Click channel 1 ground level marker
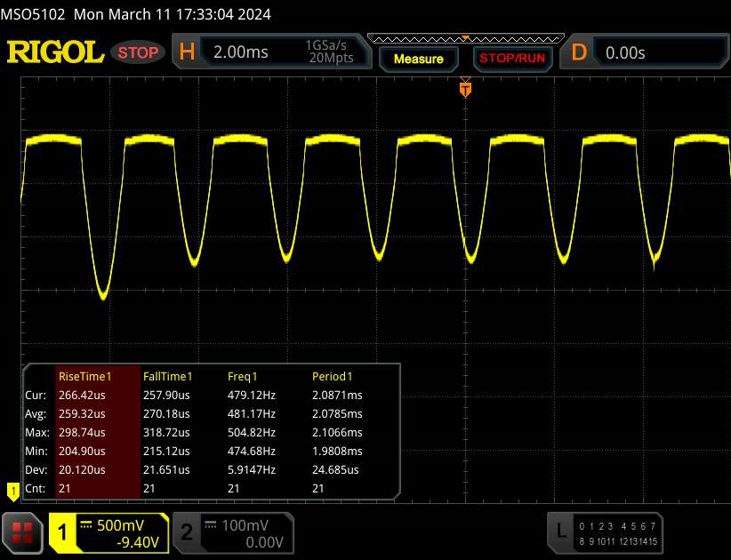This screenshot has width=731, height=560. (x=13, y=491)
